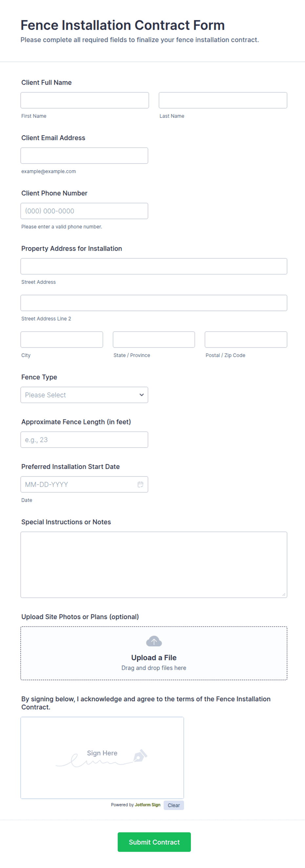The image size is (305, 868).
Task: Focus the State / Province field
Action: pos(154,340)
